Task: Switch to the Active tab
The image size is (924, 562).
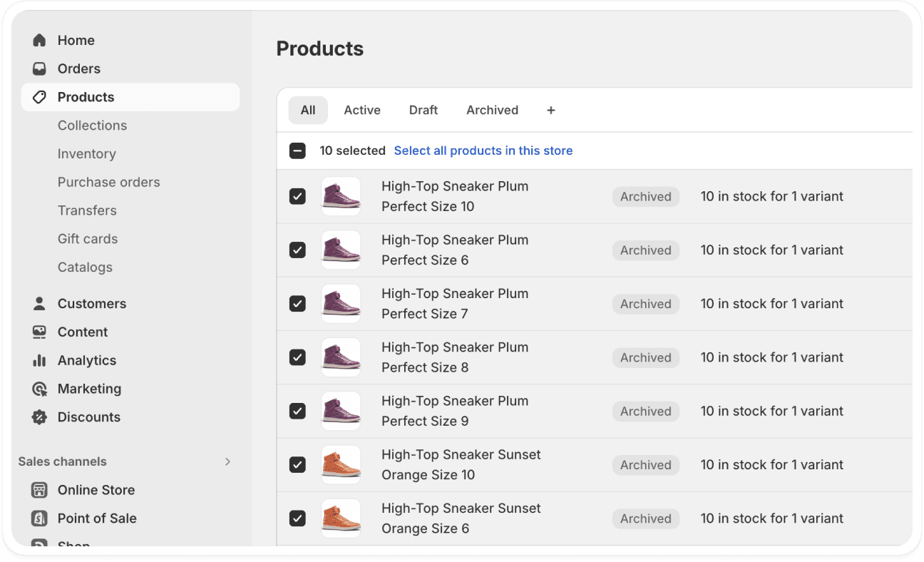Action: [x=361, y=110]
